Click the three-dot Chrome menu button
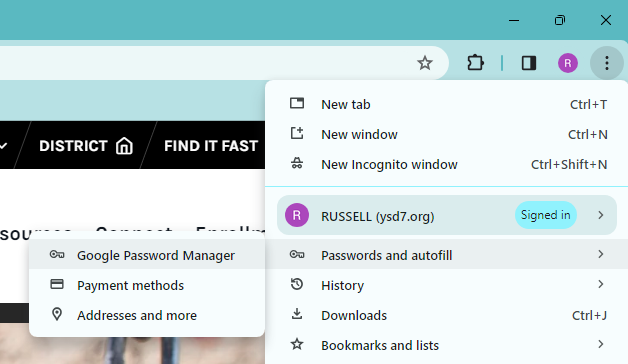The height and width of the screenshot is (364, 628). tap(607, 63)
